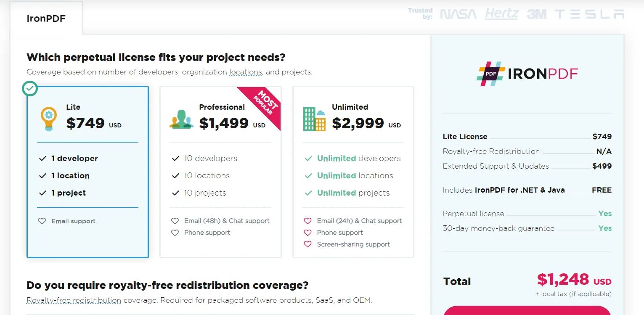Click the NASA trusted-by logo

458,14
